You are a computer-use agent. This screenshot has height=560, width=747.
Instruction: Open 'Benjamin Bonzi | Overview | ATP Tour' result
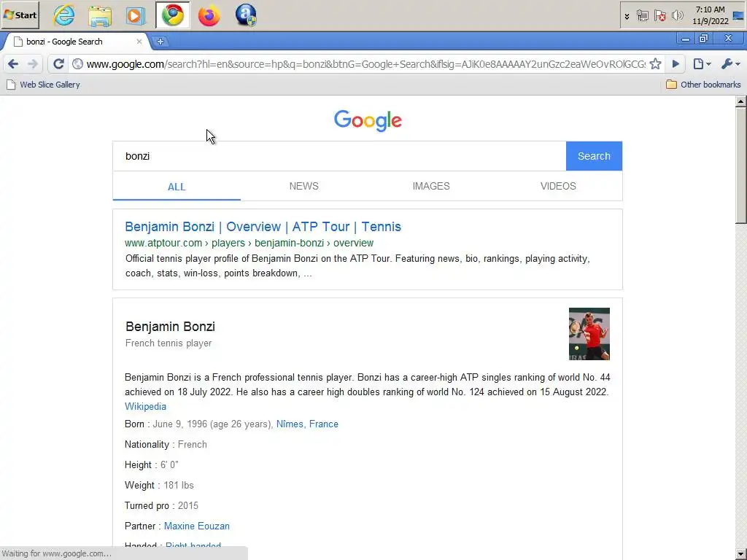pyautogui.click(x=263, y=227)
